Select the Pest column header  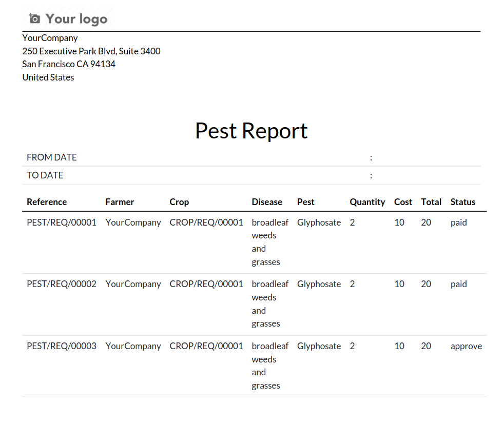point(306,202)
